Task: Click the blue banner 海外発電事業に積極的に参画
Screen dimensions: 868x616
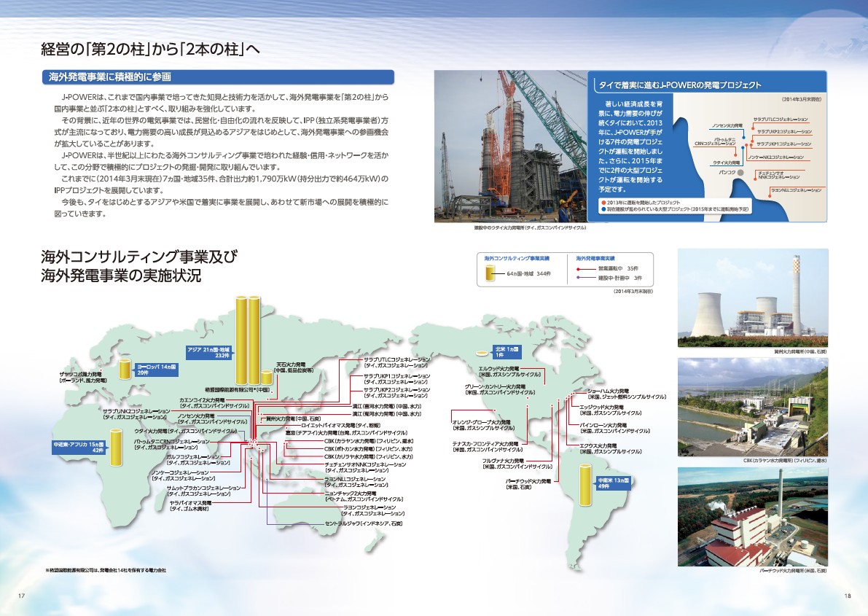Action: point(218,77)
